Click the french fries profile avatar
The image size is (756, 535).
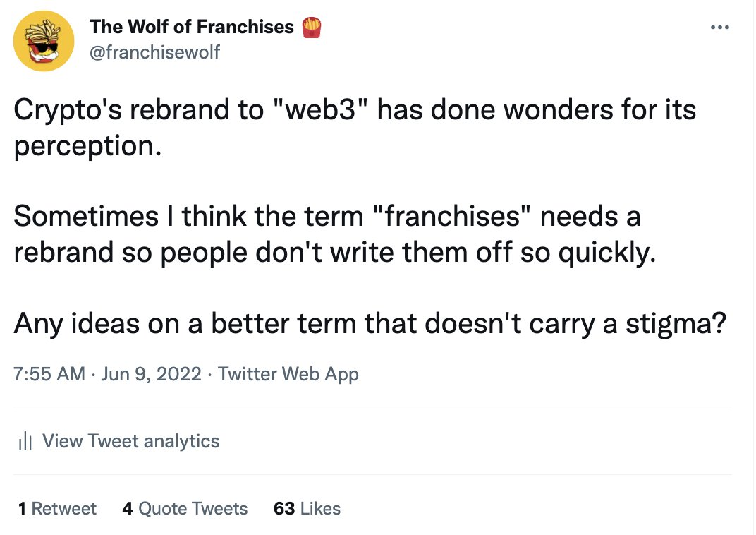point(44,41)
